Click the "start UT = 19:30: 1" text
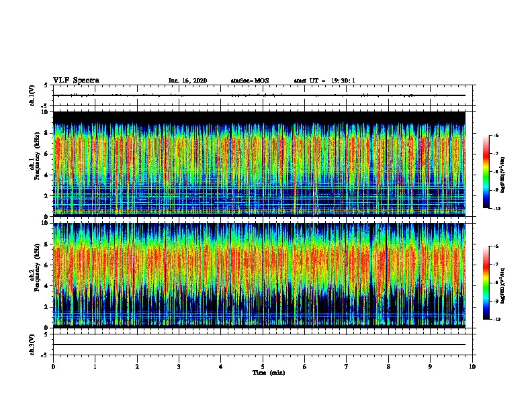This screenshot has width=532, height=411. click(324, 81)
